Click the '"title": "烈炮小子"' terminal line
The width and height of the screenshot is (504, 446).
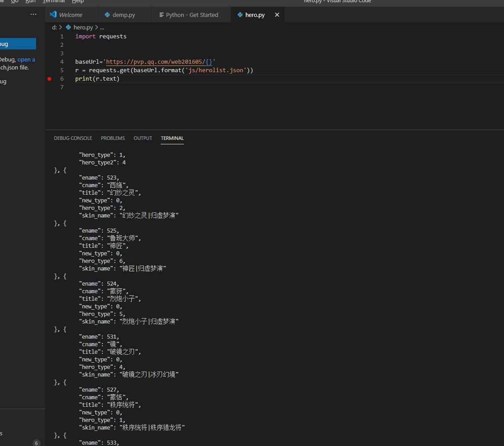(110, 299)
